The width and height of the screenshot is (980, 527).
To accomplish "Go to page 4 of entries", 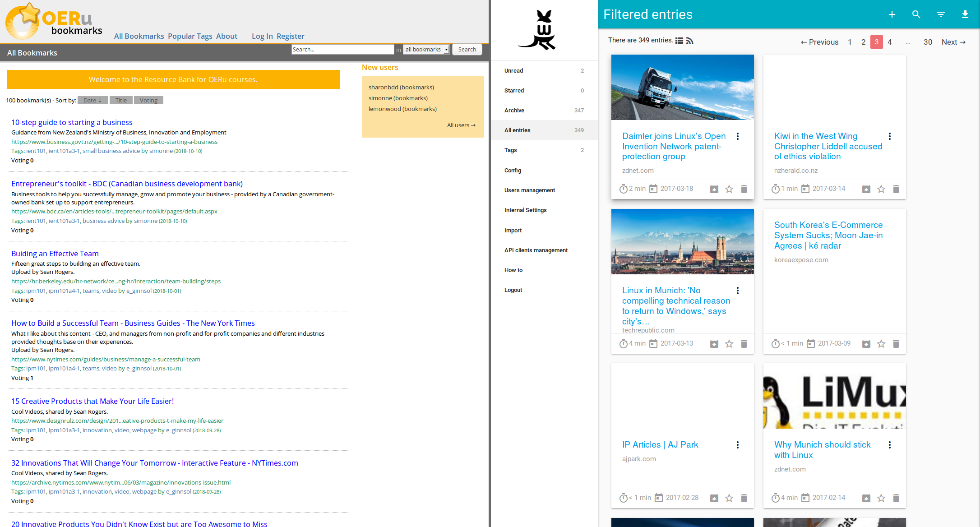I will click(890, 42).
